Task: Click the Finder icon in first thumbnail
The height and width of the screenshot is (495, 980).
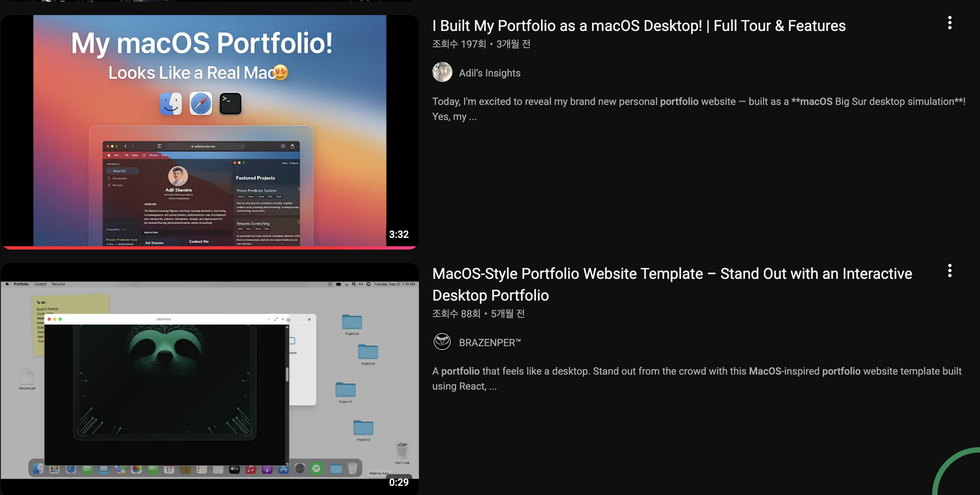Action: pos(171,104)
